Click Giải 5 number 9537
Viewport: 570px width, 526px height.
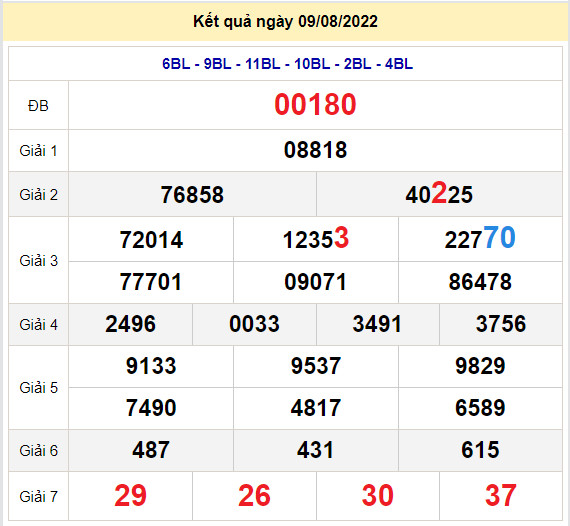click(316, 366)
